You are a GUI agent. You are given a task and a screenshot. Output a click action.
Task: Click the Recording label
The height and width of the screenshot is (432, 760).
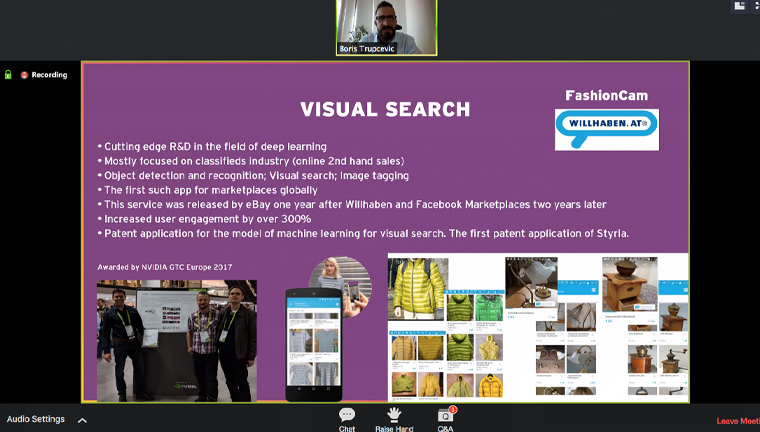tap(49, 75)
